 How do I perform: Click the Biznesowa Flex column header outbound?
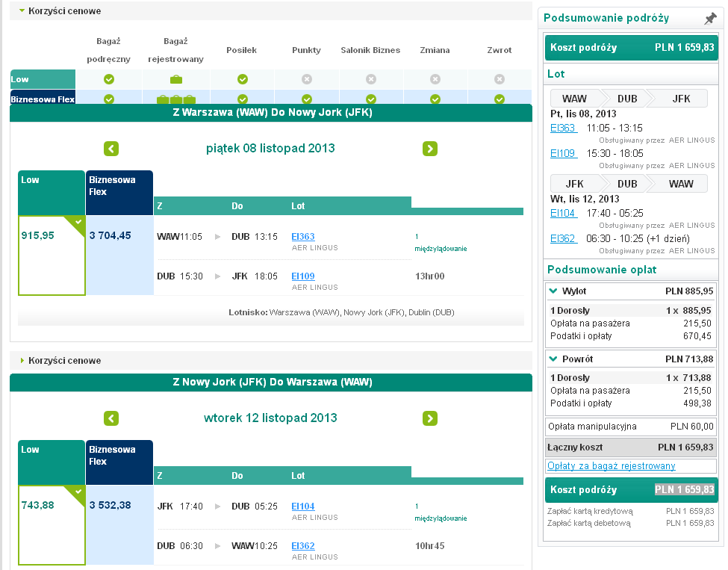pyautogui.click(x=119, y=192)
